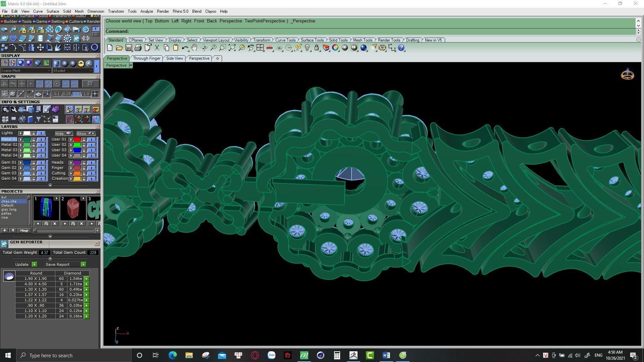Viewport: 644px width, 362px height.
Task: Click the Mngr button in Projects
Action: [24, 231]
